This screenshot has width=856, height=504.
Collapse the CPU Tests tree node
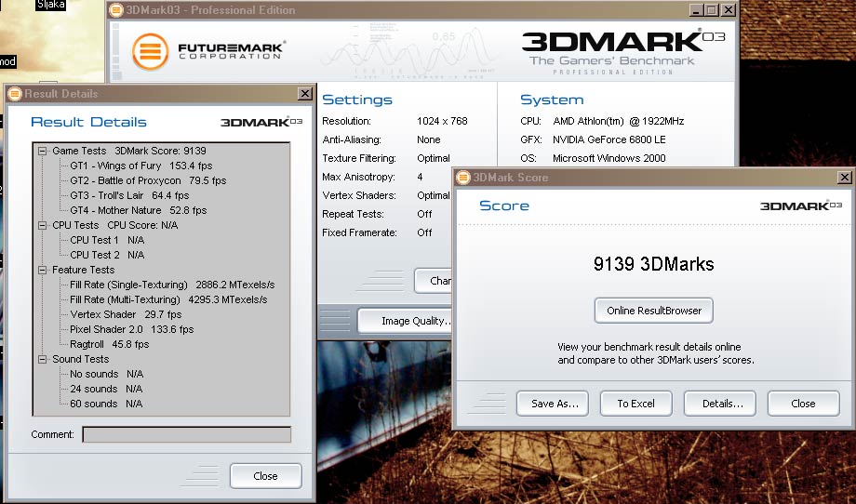pos(43,225)
